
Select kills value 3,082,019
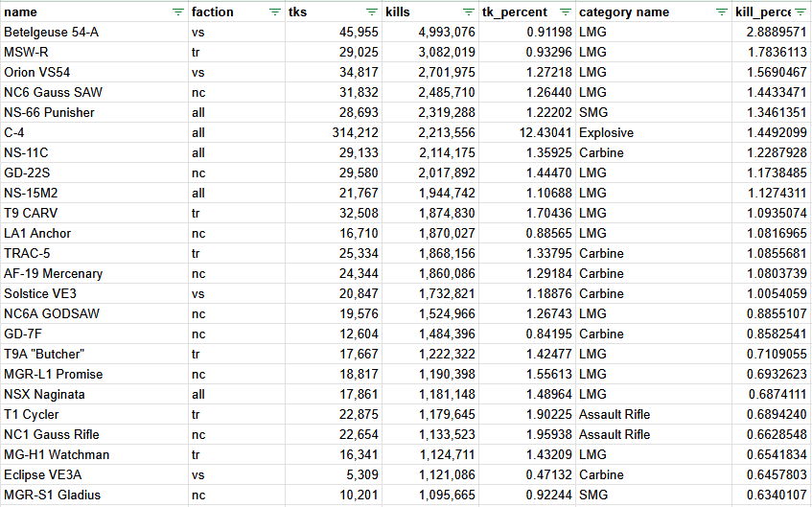pos(430,53)
